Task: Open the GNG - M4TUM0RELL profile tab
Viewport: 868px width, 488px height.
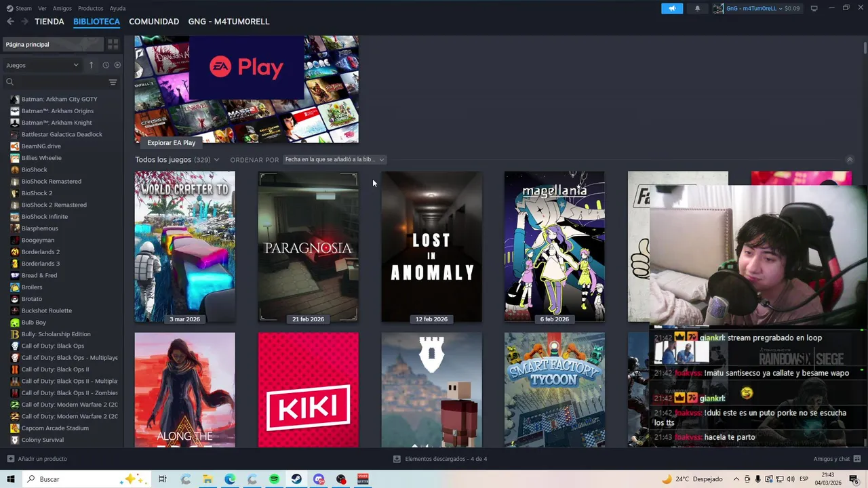Action: 229,22
